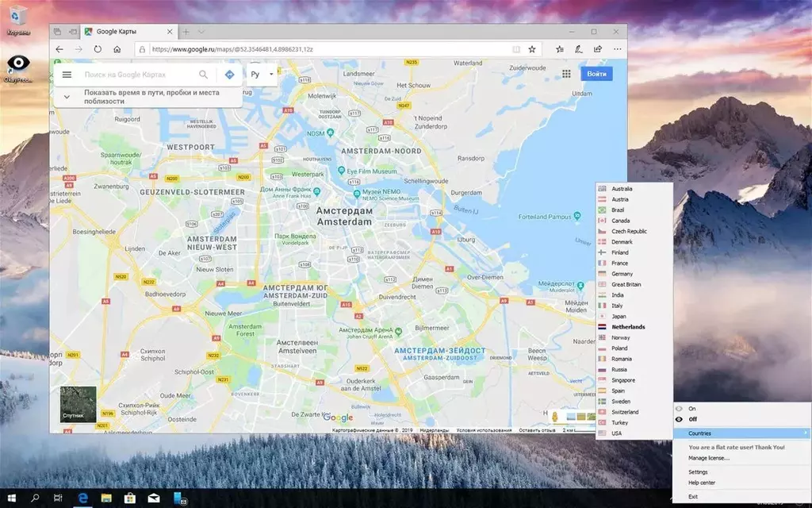Click the Музей NEMO map pin
812x508 pixels.
click(x=357, y=194)
